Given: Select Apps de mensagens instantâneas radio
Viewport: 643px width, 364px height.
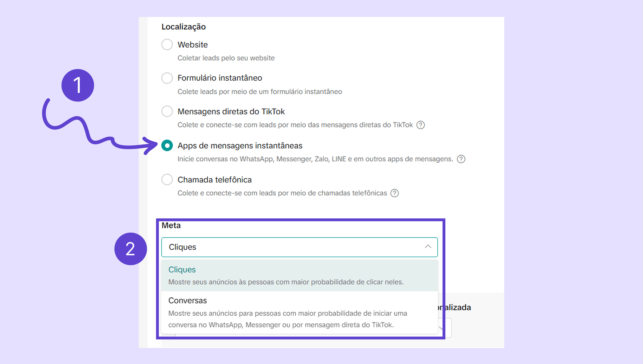Looking at the screenshot, I should (x=167, y=146).
